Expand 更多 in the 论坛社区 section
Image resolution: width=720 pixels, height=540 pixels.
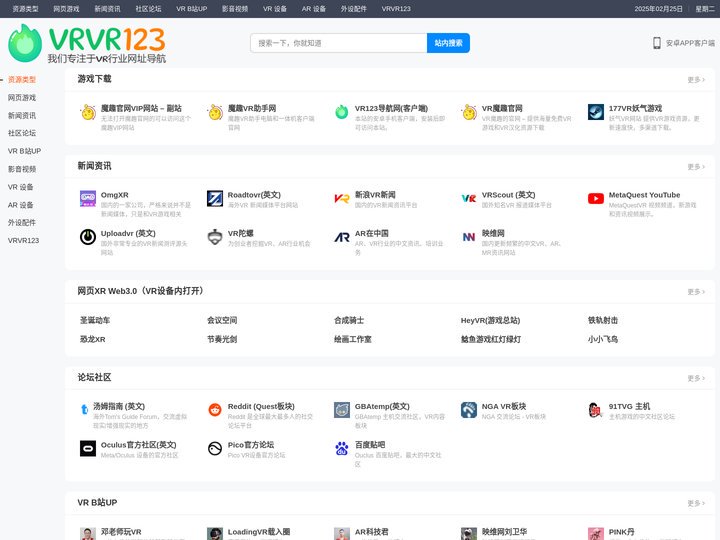[696, 378]
